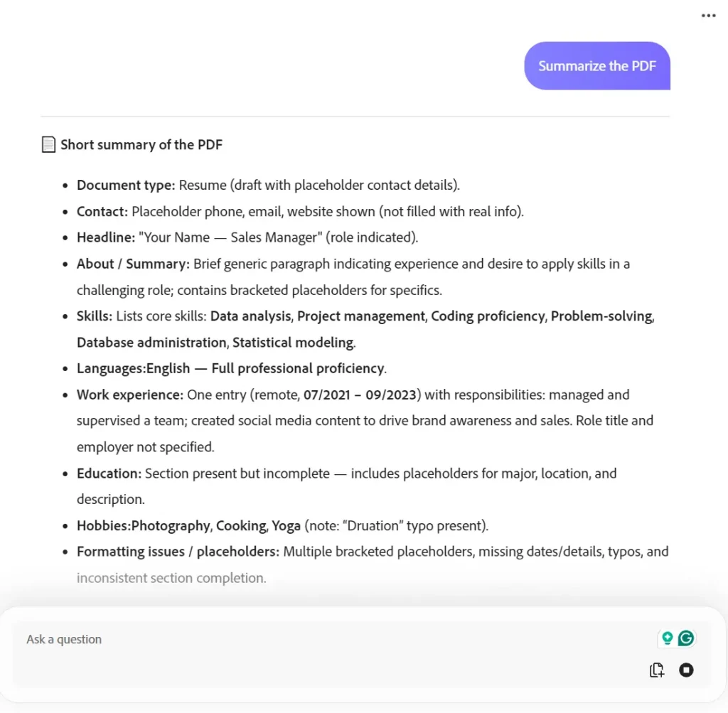Click the 'Short summary of the PDF' heading
Viewport: 728px width, 713px height.
(141, 144)
